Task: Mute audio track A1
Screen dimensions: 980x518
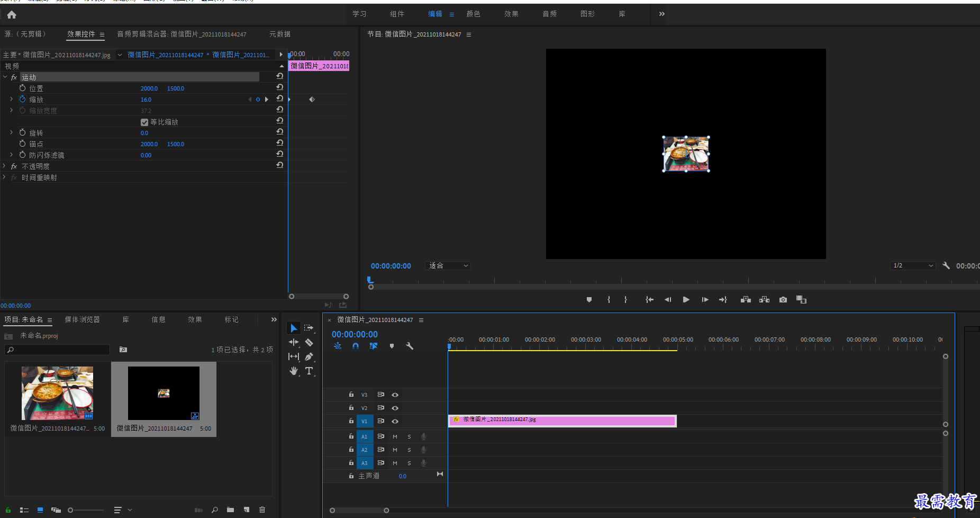Action: pyautogui.click(x=395, y=436)
